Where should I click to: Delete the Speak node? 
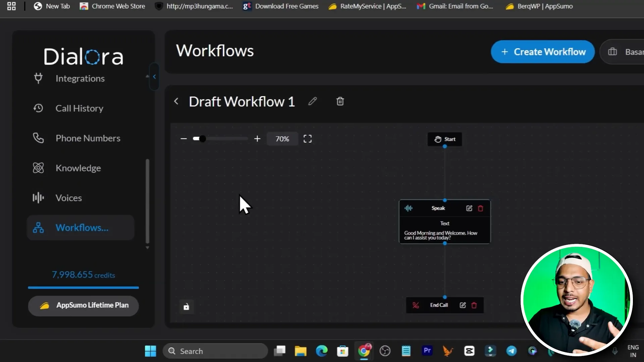[x=480, y=208]
